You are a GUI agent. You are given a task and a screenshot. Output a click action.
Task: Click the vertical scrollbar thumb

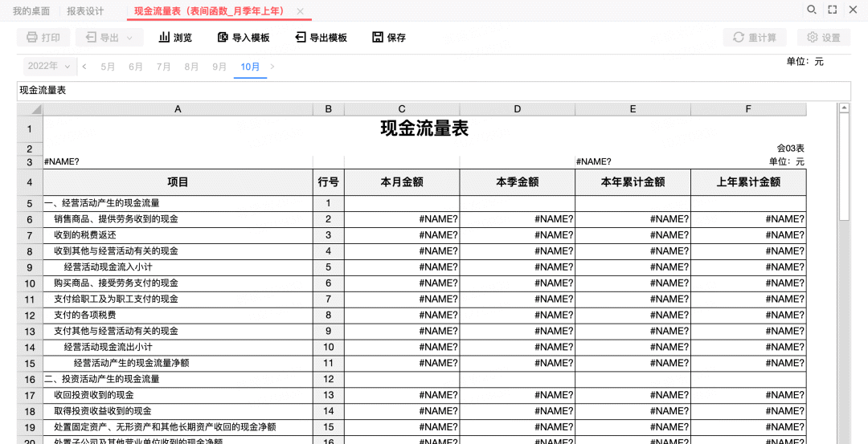tap(844, 167)
